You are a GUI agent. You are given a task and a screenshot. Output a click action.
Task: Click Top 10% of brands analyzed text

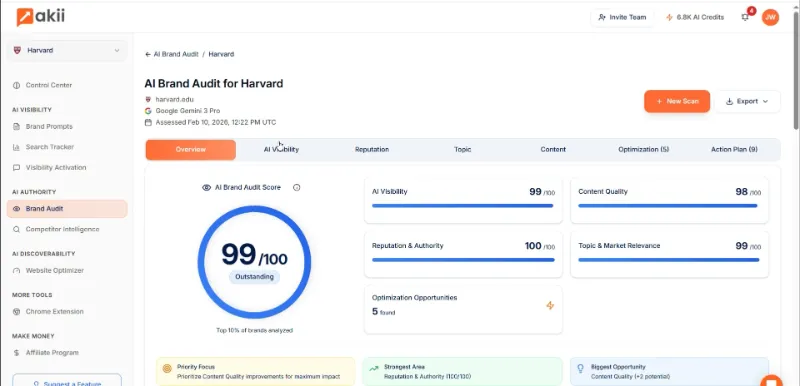254,330
